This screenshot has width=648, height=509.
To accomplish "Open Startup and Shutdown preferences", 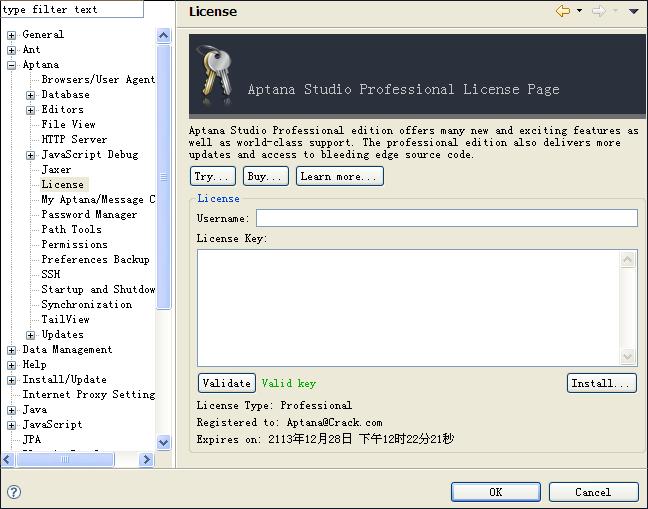I will [98, 289].
